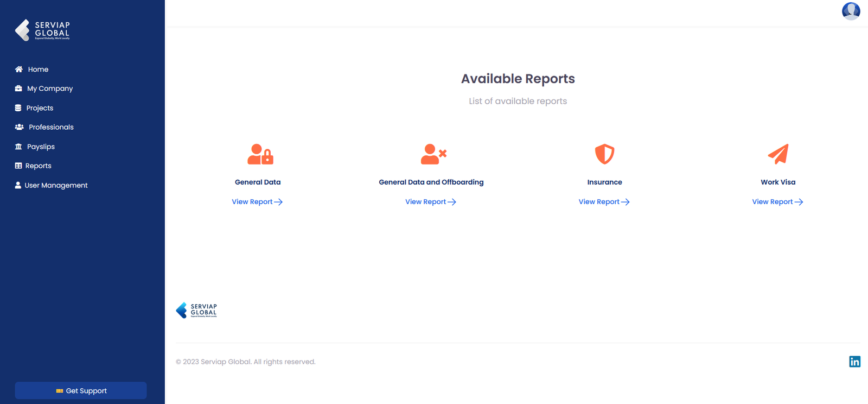
Task: Click the user avatar in top right
Action: click(x=851, y=11)
